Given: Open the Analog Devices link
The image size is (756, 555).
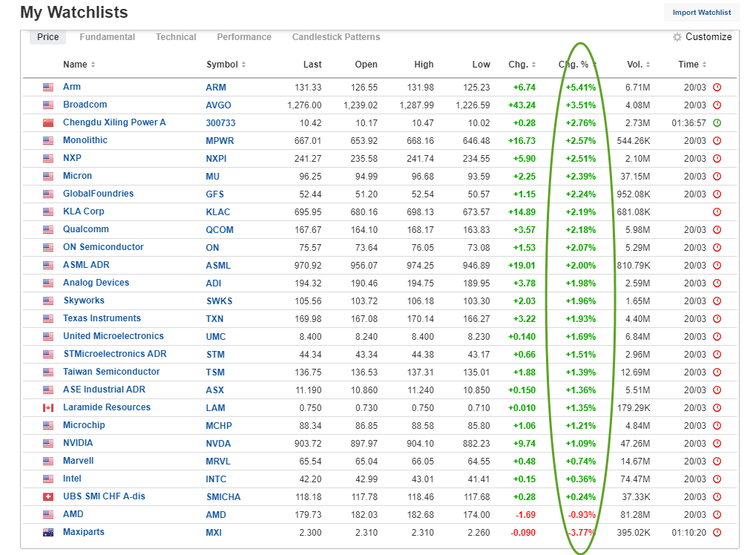Looking at the screenshot, I should (x=96, y=283).
